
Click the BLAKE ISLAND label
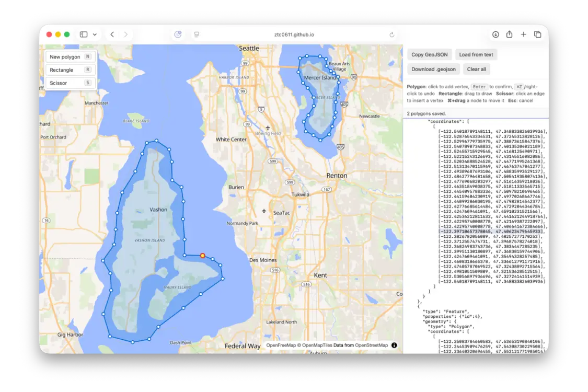(136, 121)
